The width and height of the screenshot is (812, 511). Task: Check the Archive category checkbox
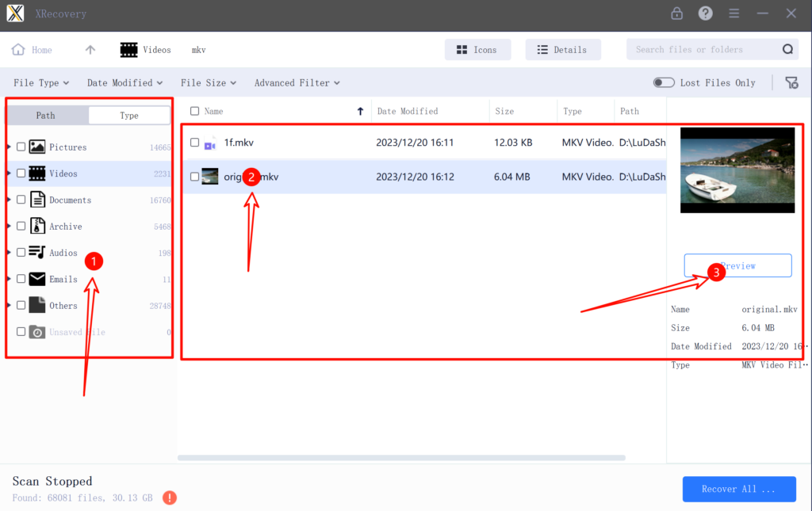21,226
